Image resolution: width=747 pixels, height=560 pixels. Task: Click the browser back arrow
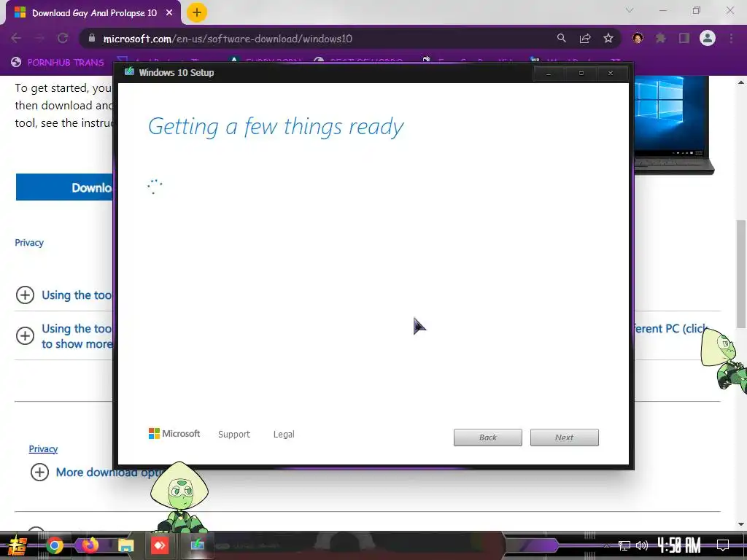click(x=16, y=38)
